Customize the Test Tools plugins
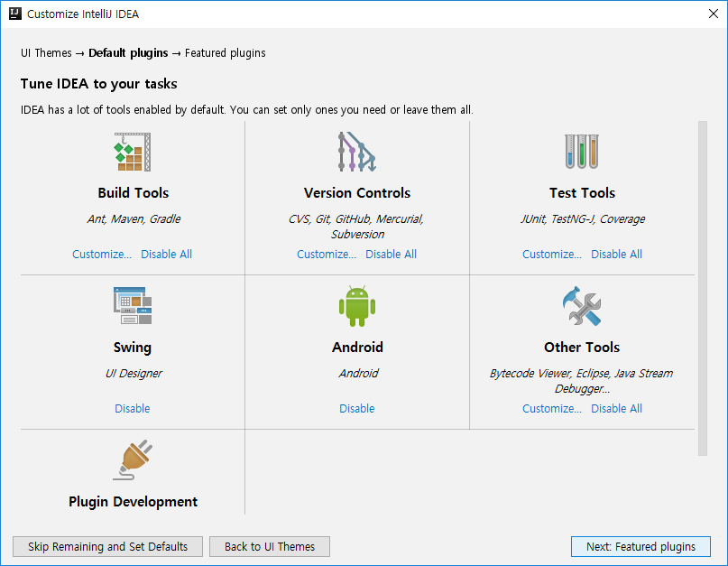 click(x=552, y=255)
